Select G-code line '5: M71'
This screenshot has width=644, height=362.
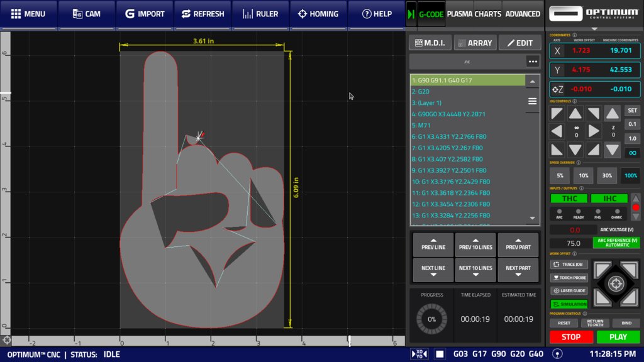tap(468, 125)
